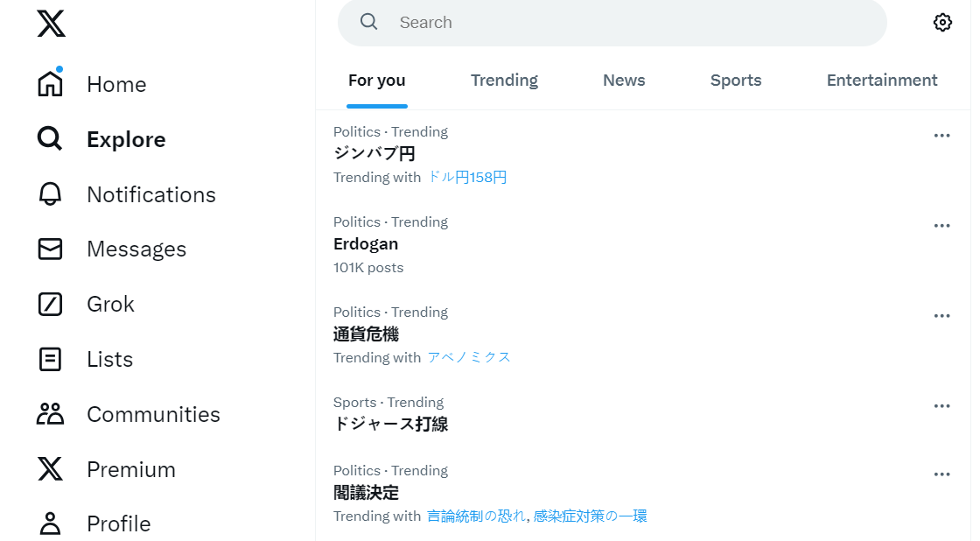Switch to the Sports tab
This screenshot has width=980, height=541.
click(x=736, y=81)
